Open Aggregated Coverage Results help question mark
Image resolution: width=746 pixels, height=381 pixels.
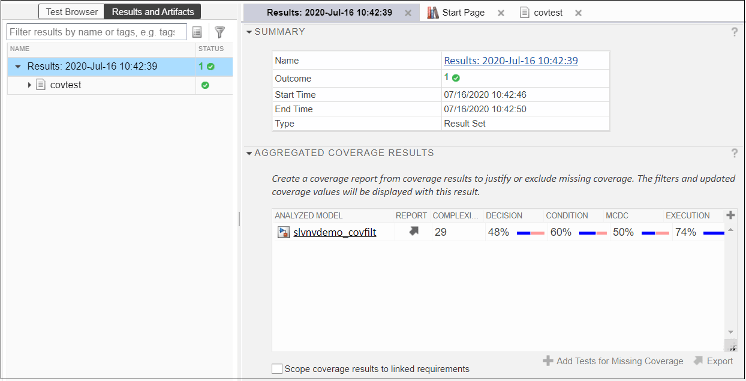point(735,153)
